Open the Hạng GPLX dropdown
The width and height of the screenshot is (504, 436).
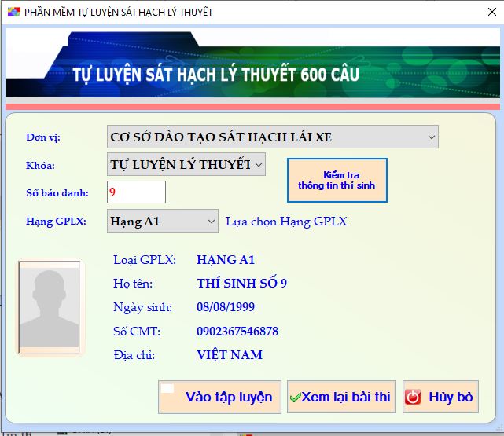coord(162,221)
